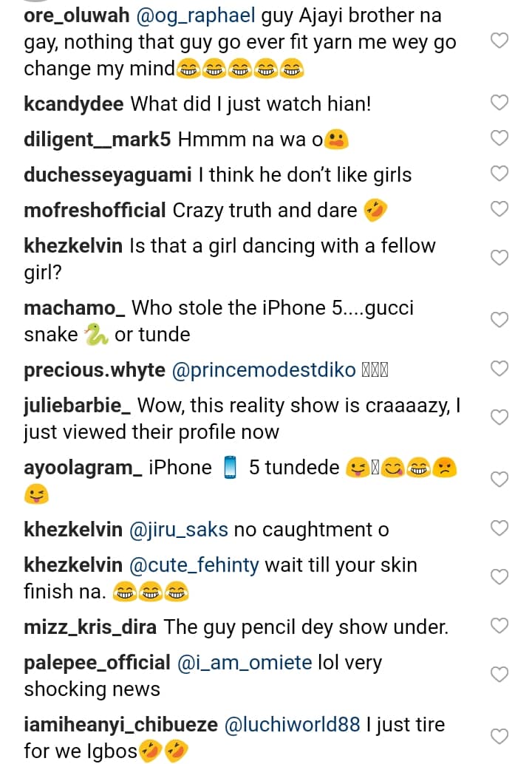Open kcandydee's profile from username

[74, 104]
